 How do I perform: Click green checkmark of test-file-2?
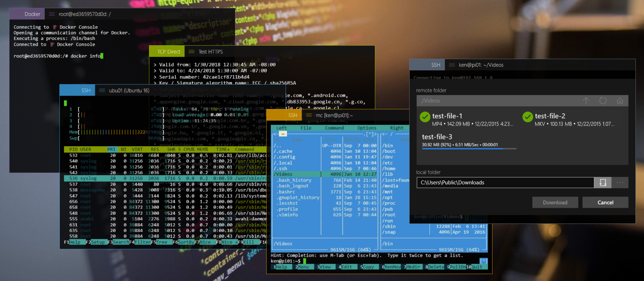point(528,117)
